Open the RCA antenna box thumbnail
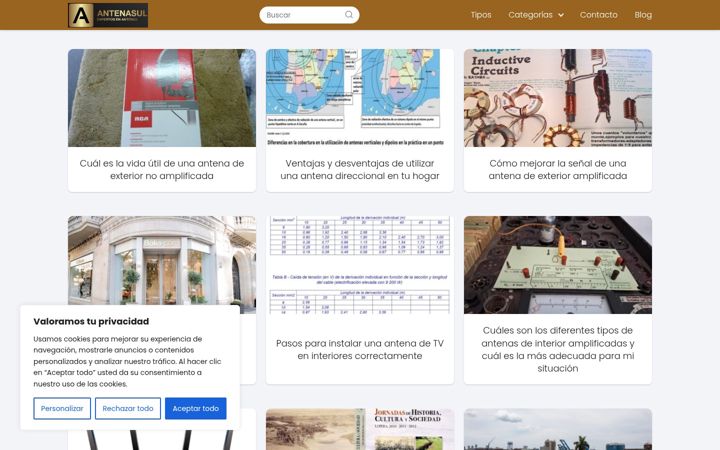This screenshot has height=450, width=720. 162,98
